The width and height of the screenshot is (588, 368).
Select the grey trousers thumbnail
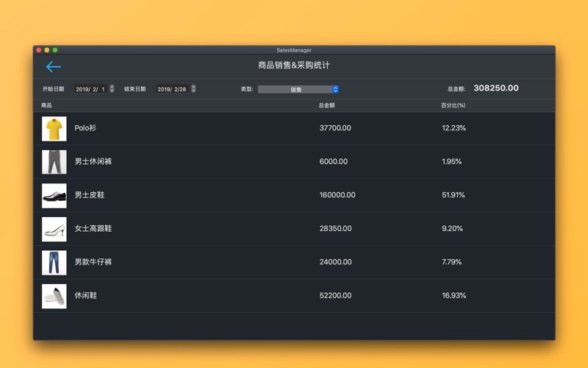pos(54,162)
